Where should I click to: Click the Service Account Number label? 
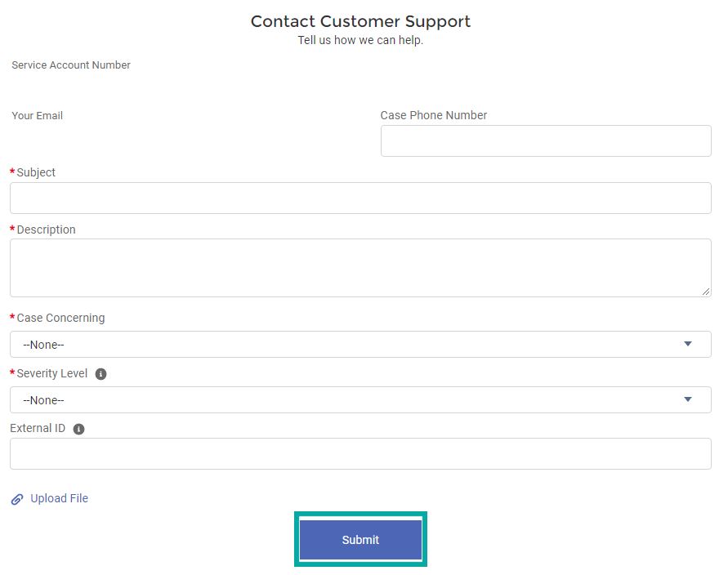(x=71, y=65)
